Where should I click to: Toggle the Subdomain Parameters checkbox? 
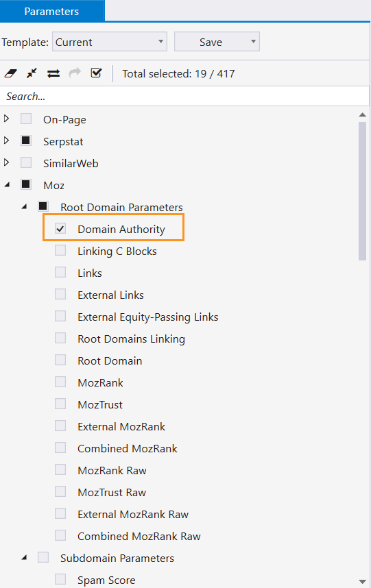click(43, 557)
